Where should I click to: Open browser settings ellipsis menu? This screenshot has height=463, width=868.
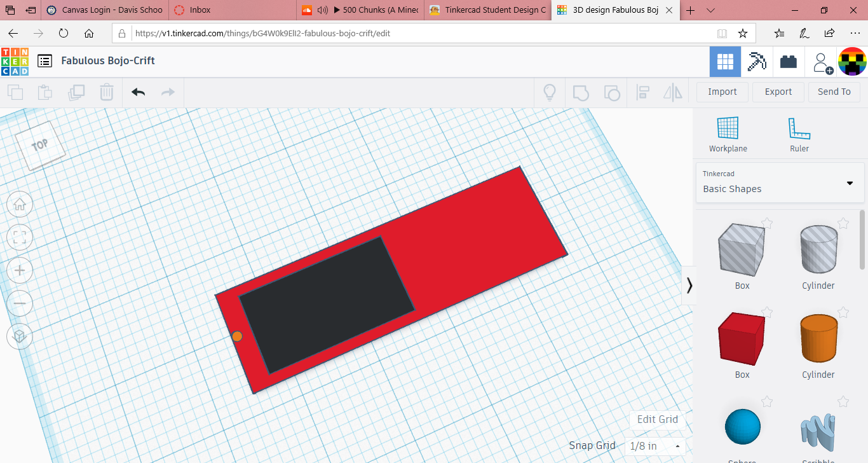point(854,33)
